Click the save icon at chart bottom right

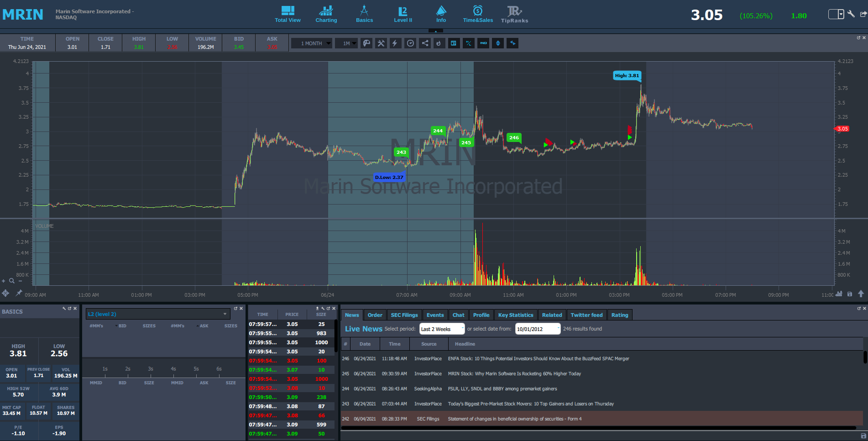point(850,294)
